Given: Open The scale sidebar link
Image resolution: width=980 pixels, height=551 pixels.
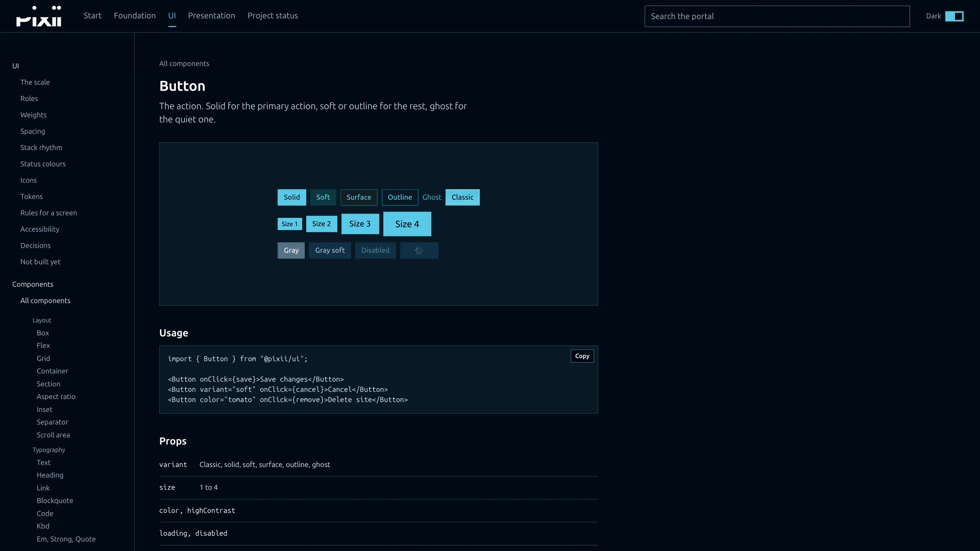Looking at the screenshot, I should (35, 82).
